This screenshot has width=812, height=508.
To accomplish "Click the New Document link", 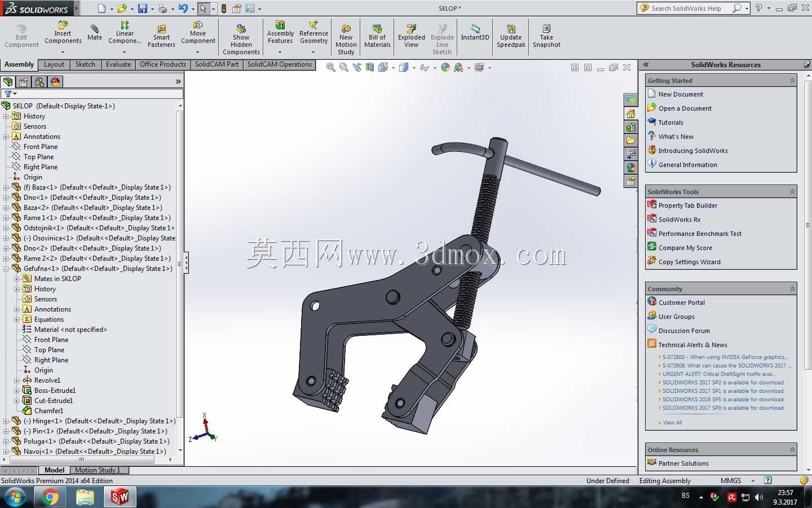I will (681, 94).
